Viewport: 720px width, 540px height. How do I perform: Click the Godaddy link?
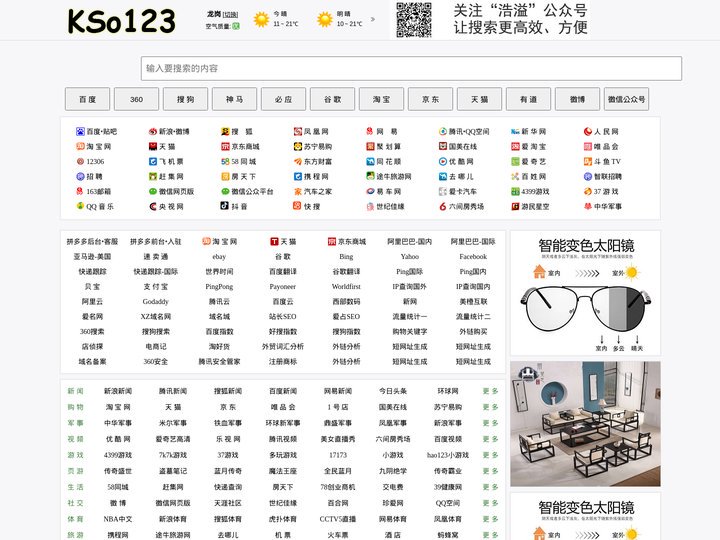point(156,302)
